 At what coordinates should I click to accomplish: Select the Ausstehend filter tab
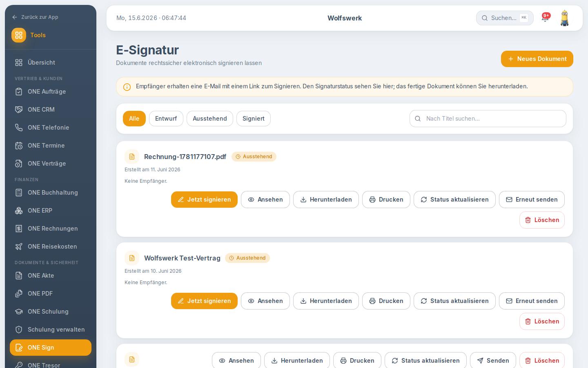click(210, 119)
